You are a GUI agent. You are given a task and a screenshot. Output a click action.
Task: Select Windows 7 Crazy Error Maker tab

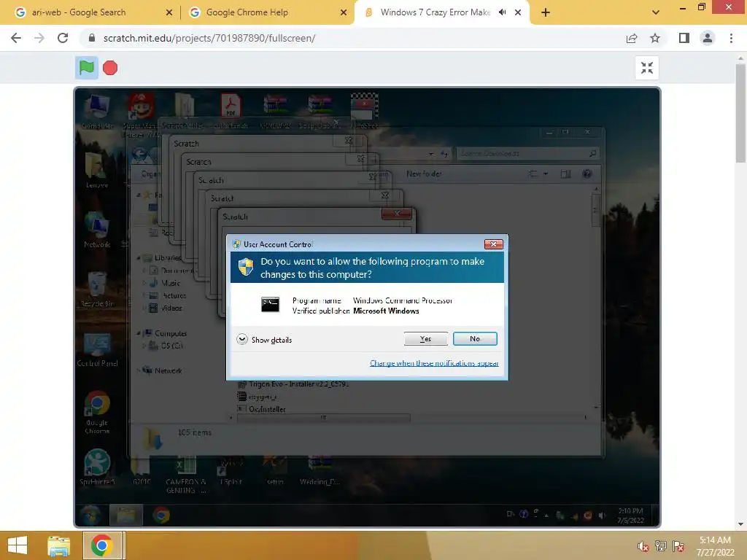click(435, 12)
